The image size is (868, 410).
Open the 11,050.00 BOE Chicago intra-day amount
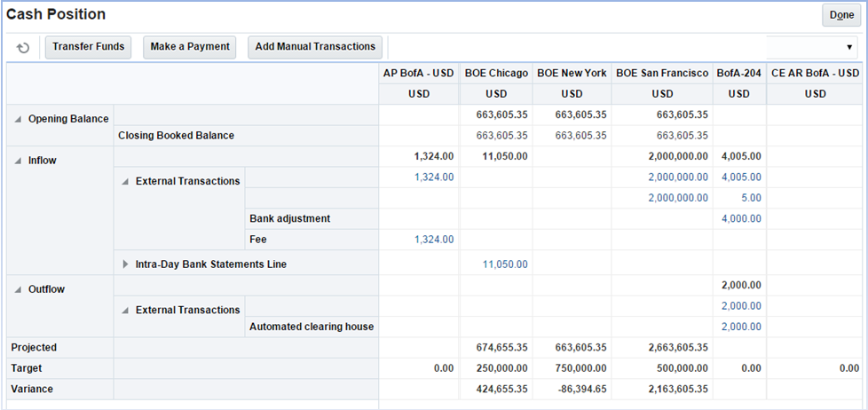[x=505, y=264]
